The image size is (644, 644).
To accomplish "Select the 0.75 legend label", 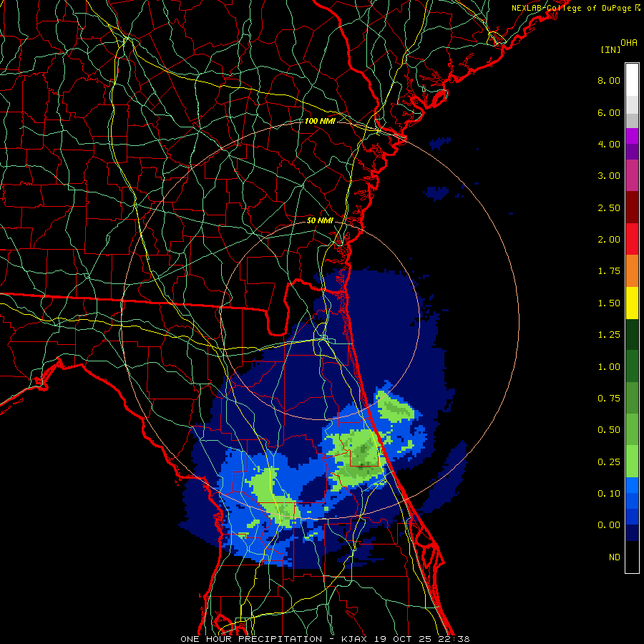I will [x=609, y=399].
